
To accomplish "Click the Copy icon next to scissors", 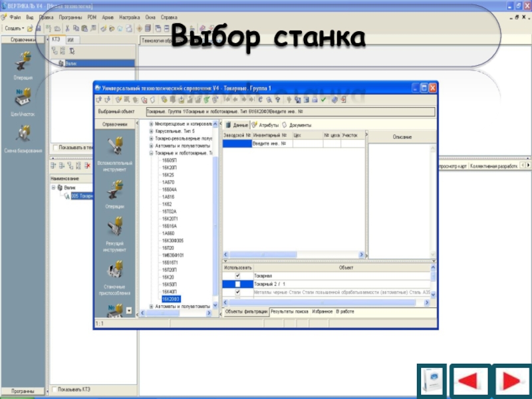I will point(76,29).
